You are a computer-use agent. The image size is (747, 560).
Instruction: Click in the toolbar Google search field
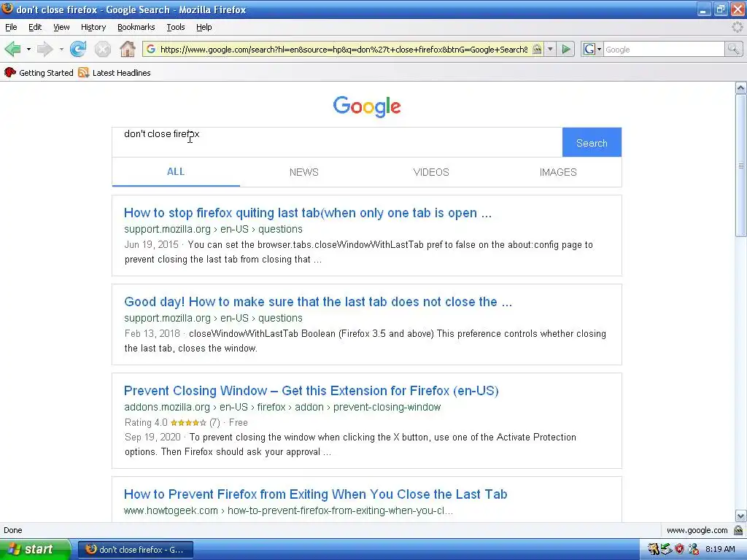(x=664, y=49)
